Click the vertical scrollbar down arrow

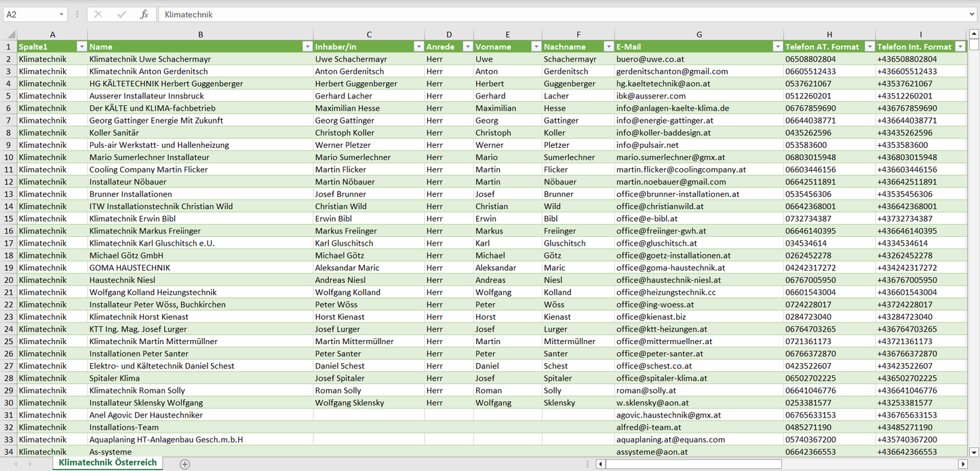[x=974, y=452]
